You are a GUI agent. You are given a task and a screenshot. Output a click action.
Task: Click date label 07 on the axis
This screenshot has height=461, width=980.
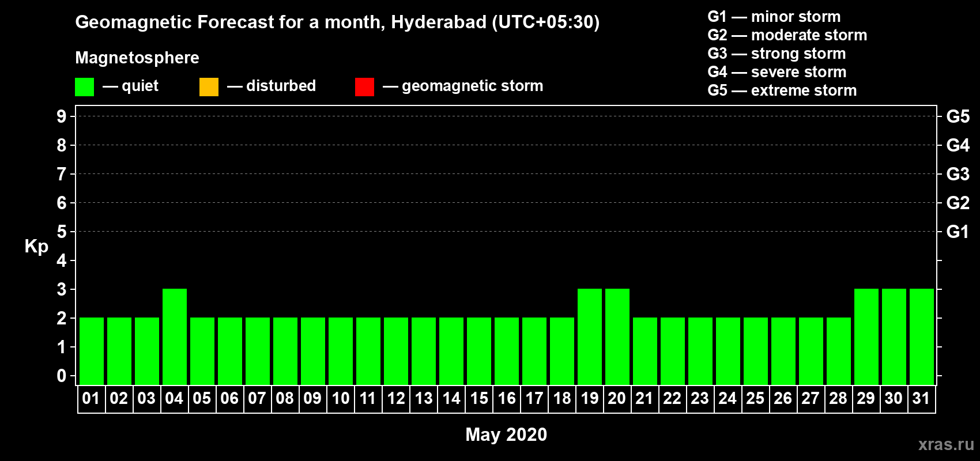257,398
